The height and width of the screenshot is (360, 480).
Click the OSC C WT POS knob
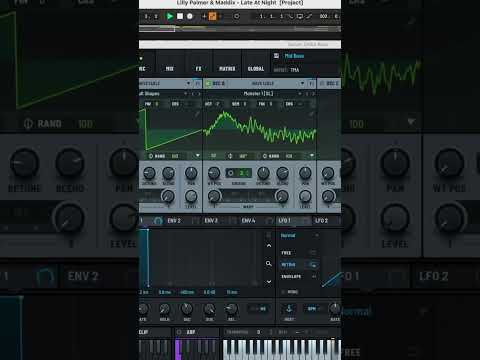[x=328, y=173]
